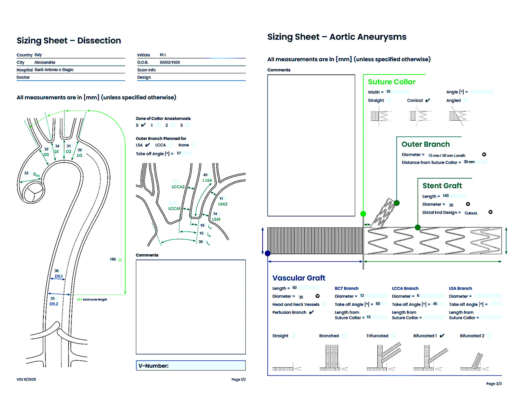This screenshot has height=406, width=532.
Task: Click the BCT Take off Angle field
Action: click(x=381, y=304)
